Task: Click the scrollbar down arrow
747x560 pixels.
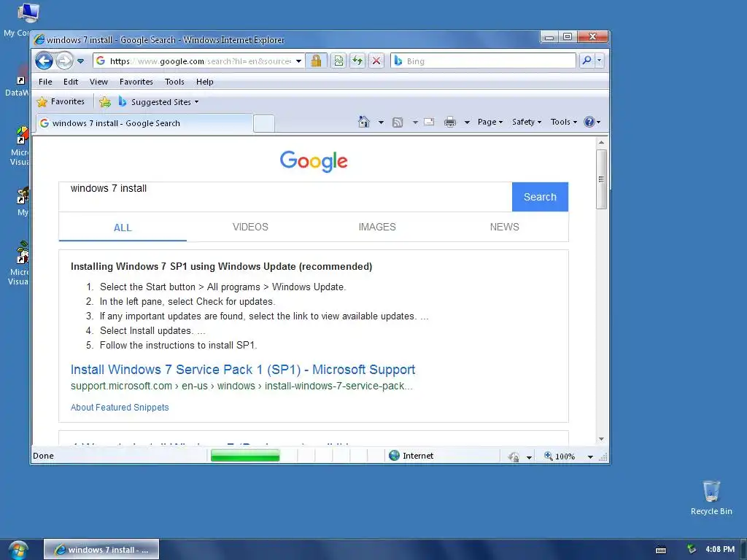Action: coord(601,439)
